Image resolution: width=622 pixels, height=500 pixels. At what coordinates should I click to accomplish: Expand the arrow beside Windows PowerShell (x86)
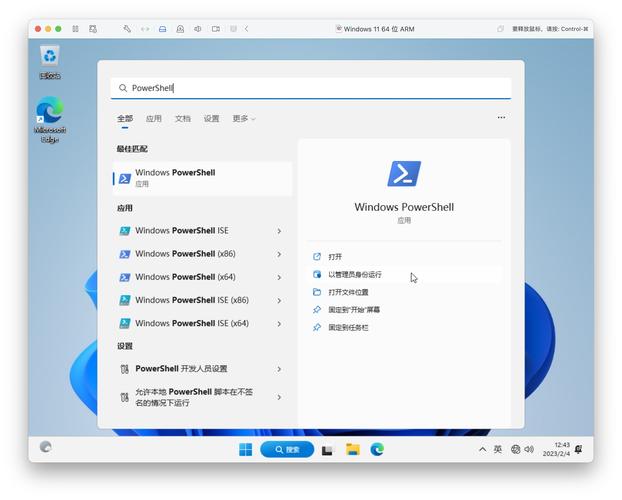click(x=279, y=254)
